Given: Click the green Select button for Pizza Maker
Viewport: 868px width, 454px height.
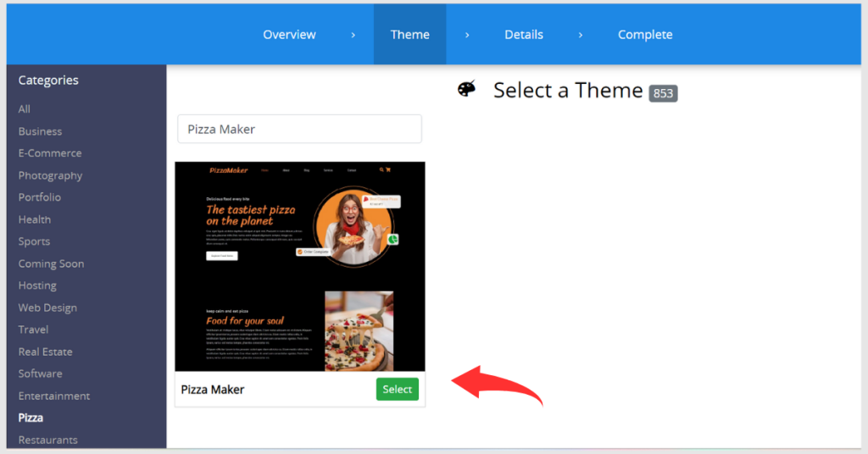Looking at the screenshot, I should coord(398,390).
